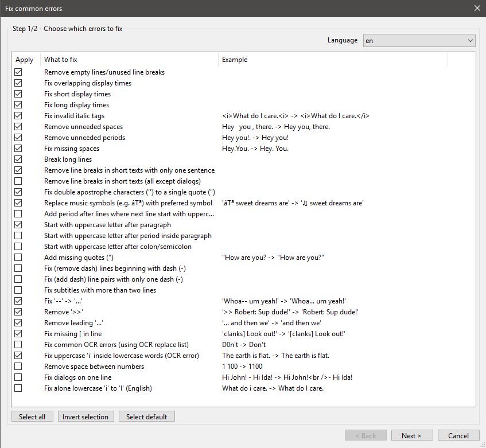Click the '"How are you? -> "How are you?"' example
This screenshot has width=486, height=448.
273,258
